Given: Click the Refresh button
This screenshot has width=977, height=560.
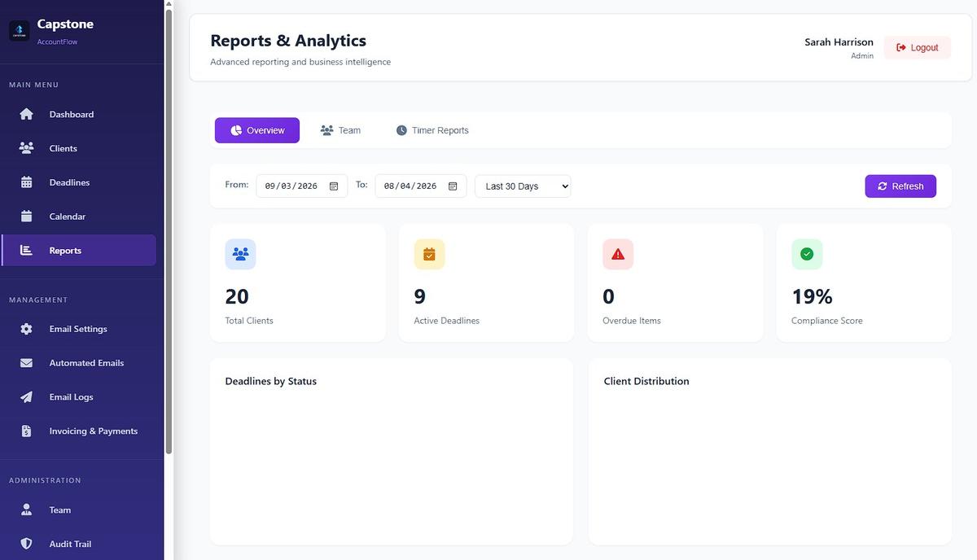Looking at the screenshot, I should [900, 186].
